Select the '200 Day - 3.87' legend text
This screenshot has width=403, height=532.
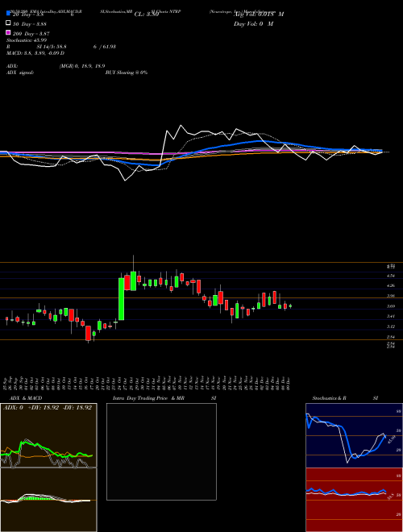click(x=31, y=34)
